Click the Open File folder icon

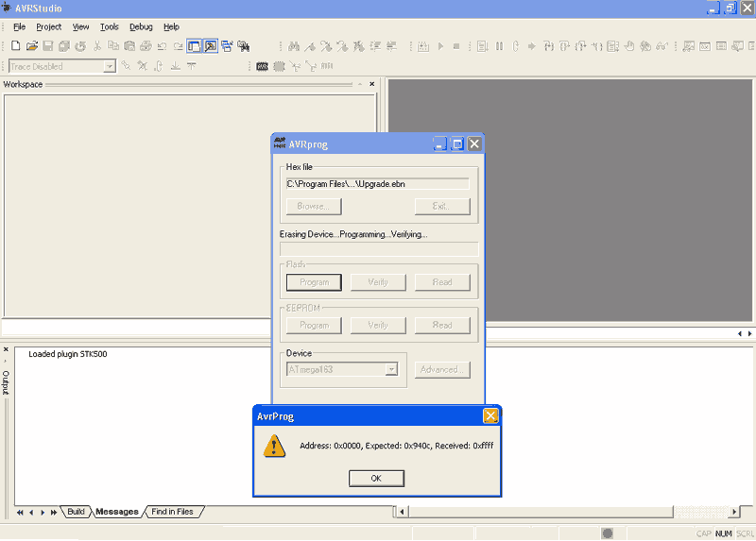click(x=31, y=45)
